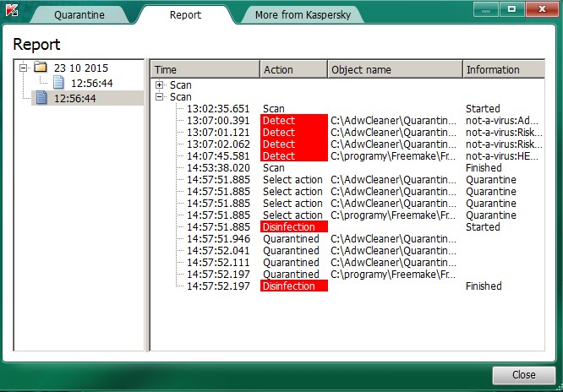
Task: Click the Started text in the Disinfection row
Action: [483, 227]
